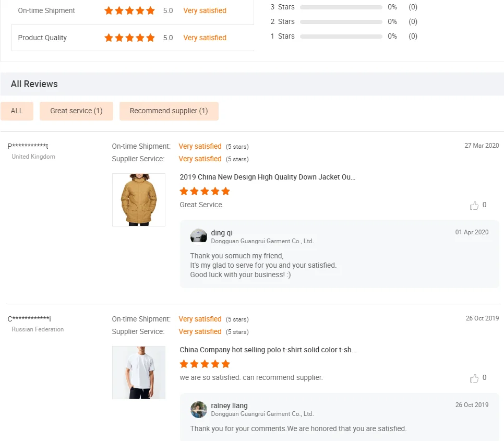This screenshot has width=504, height=441.
Task: Click thumbs-up on the polo t-shirt review
Action: coord(474,378)
